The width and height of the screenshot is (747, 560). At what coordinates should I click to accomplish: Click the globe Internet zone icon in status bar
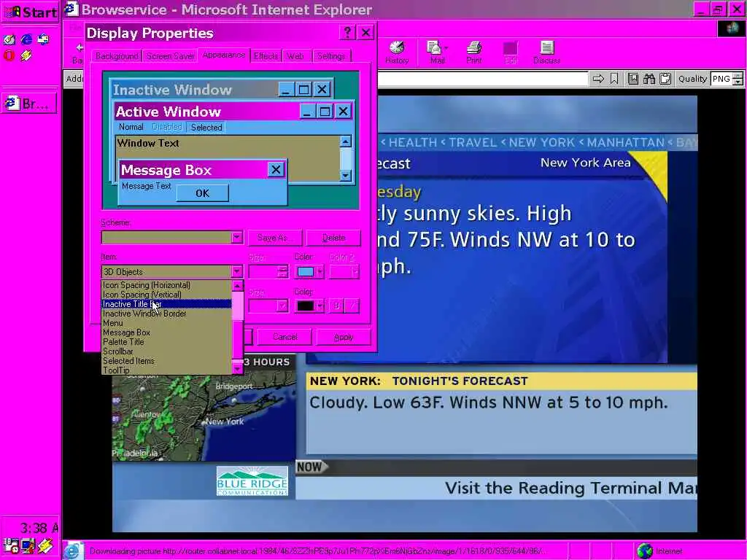(645, 551)
